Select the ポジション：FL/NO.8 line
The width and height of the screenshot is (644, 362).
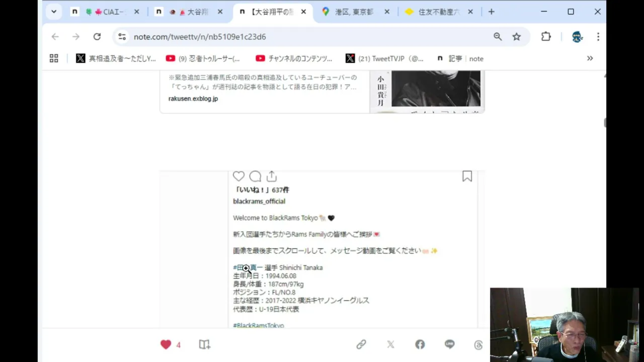tap(264, 292)
